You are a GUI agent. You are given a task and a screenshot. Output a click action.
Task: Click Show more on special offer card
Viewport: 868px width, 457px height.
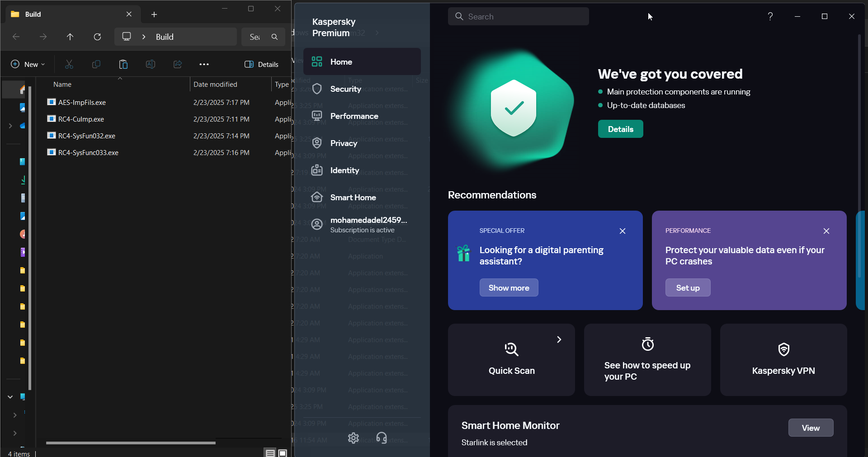509,287
